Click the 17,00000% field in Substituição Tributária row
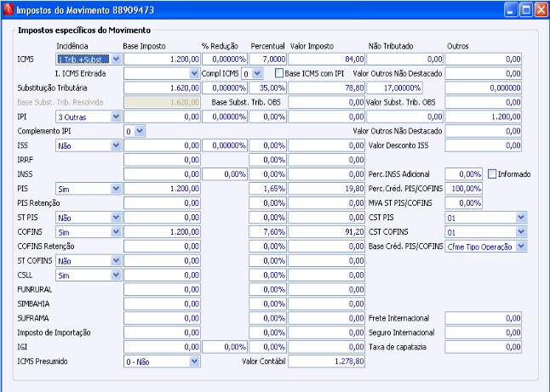Viewport: 550px width, 392px height. tap(394, 88)
